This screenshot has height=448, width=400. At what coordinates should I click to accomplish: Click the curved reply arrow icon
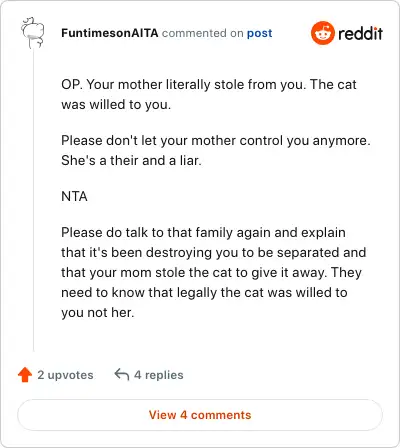click(122, 374)
